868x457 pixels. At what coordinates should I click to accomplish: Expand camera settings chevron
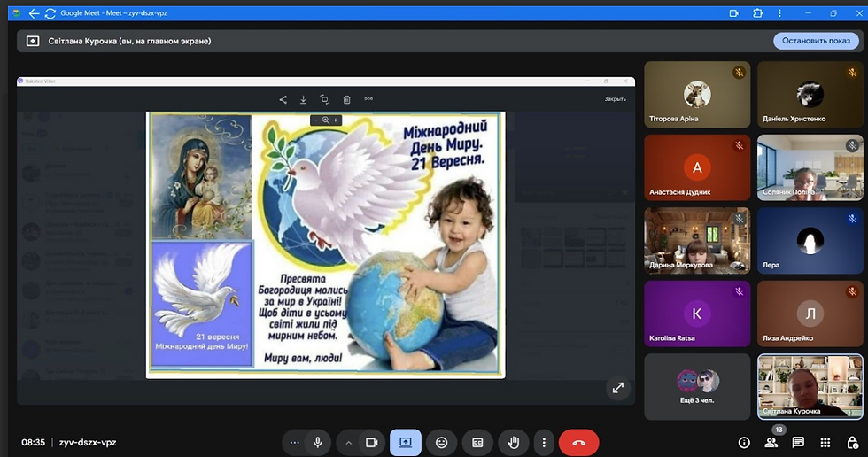click(349, 443)
